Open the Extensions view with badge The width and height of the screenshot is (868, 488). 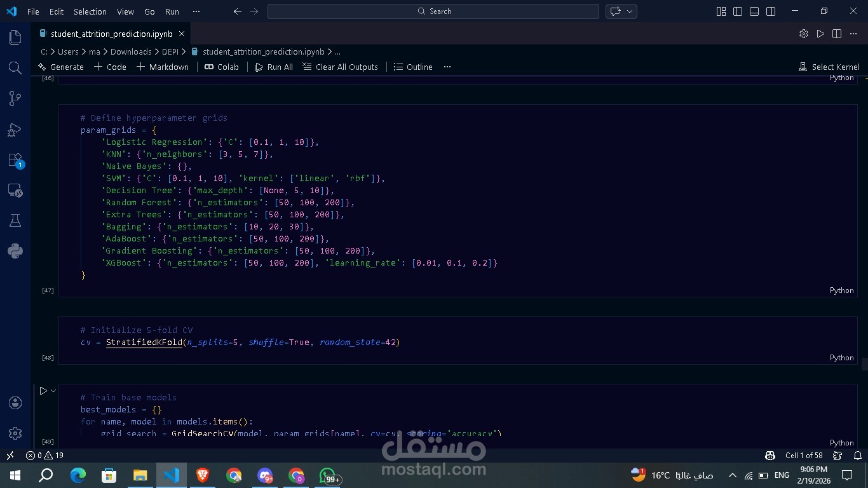coord(15,160)
